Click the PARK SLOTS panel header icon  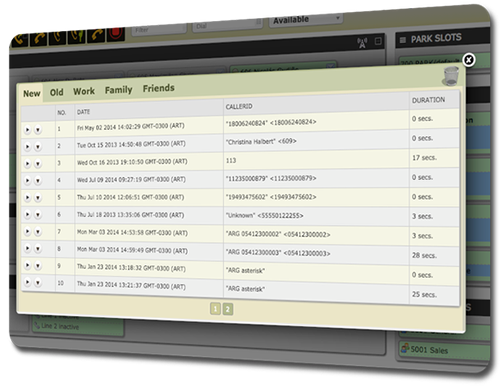pos(403,40)
